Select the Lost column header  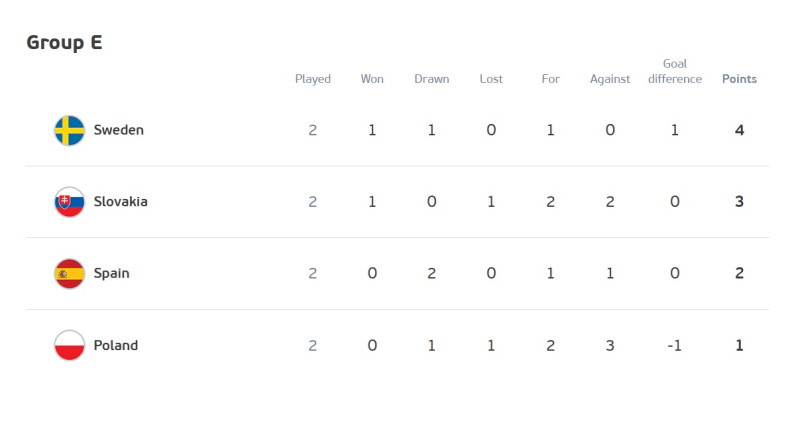point(491,79)
